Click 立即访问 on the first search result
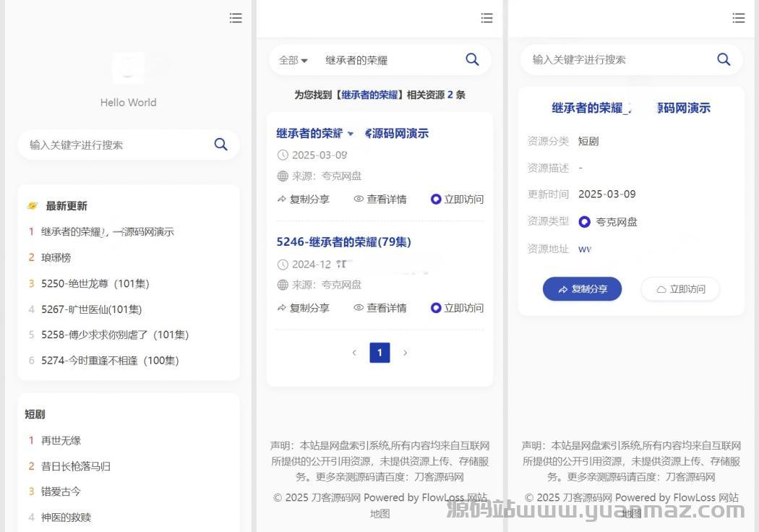This screenshot has width=759, height=532. (457, 199)
